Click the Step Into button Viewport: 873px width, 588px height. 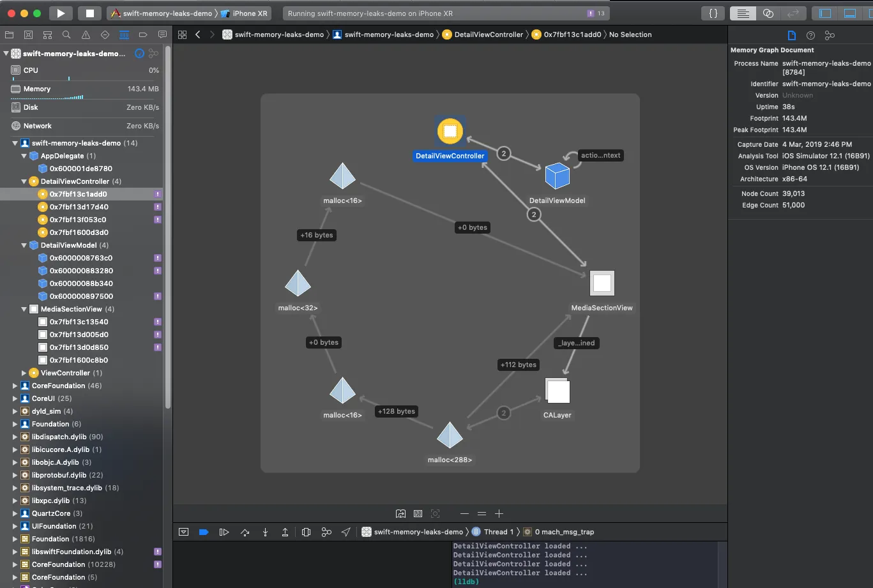[x=265, y=532]
